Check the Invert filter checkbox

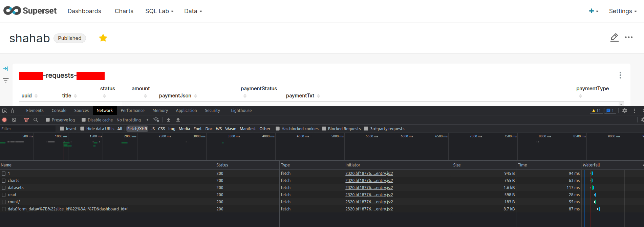click(x=62, y=129)
